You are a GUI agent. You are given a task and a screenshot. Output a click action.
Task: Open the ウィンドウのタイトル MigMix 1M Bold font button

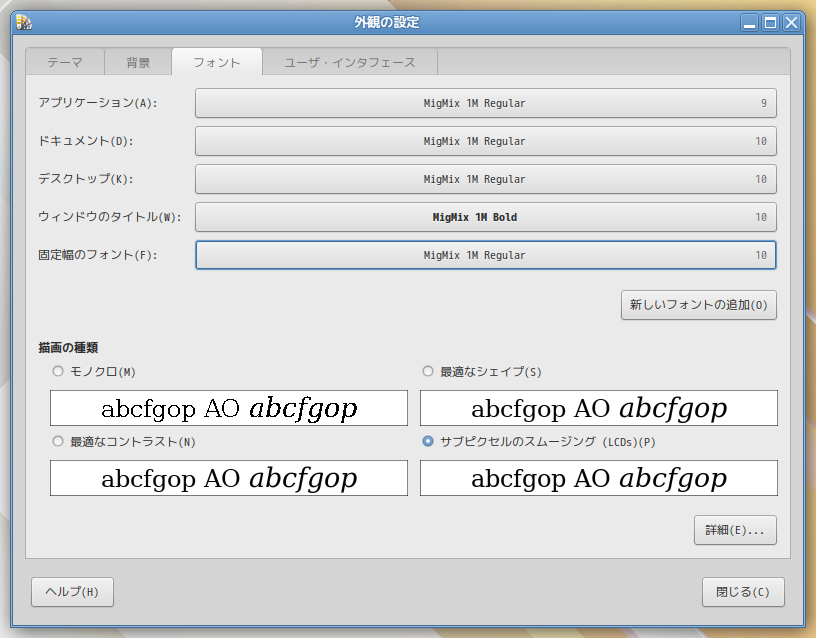pyautogui.click(x=486, y=217)
